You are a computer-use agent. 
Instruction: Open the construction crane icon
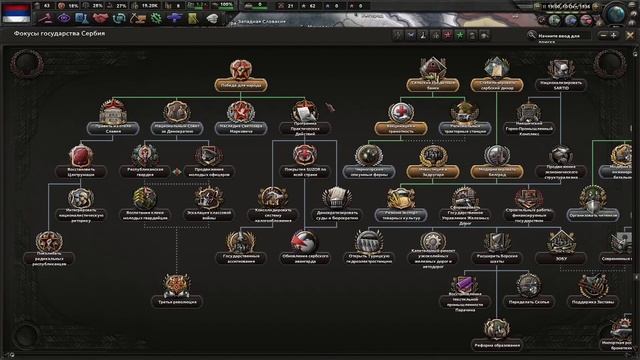click(138, 18)
